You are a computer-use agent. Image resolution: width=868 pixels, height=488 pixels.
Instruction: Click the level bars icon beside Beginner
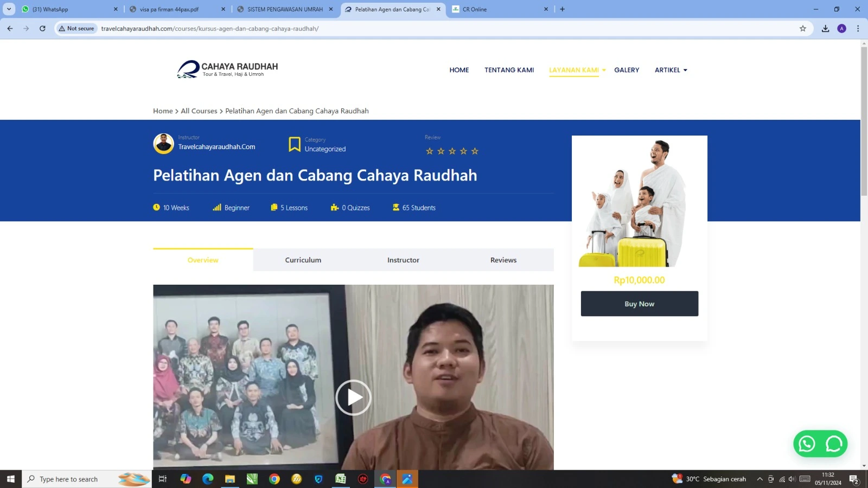pos(217,207)
